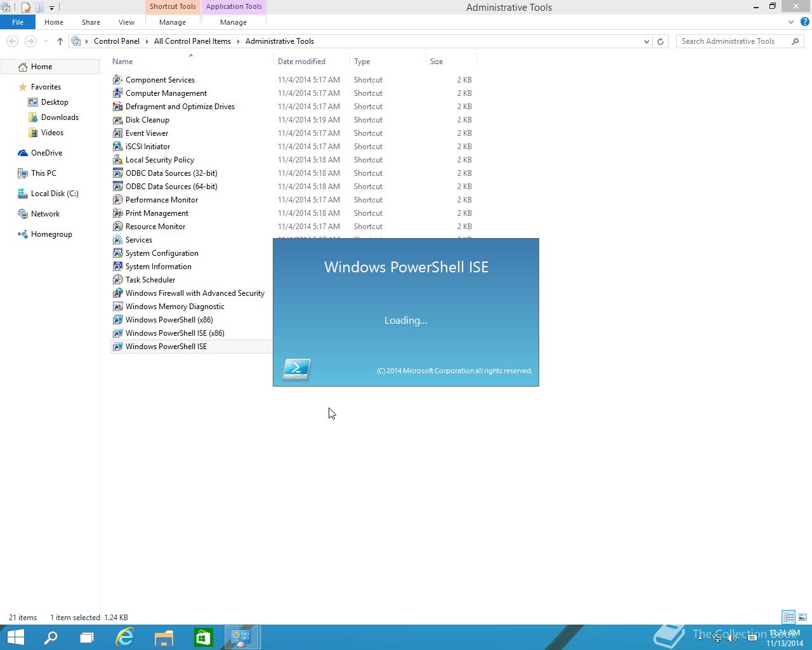
Task: Expand the Control Panel breadcrumb arrow
Action: tap(147, 41)
